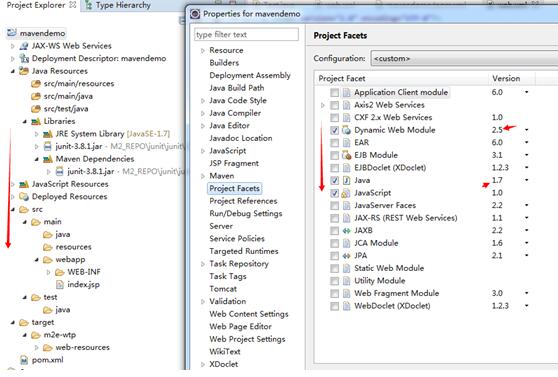Click the Maven Dependencies library icon
The height and width of the screenshot is (377, 558).
48,159
